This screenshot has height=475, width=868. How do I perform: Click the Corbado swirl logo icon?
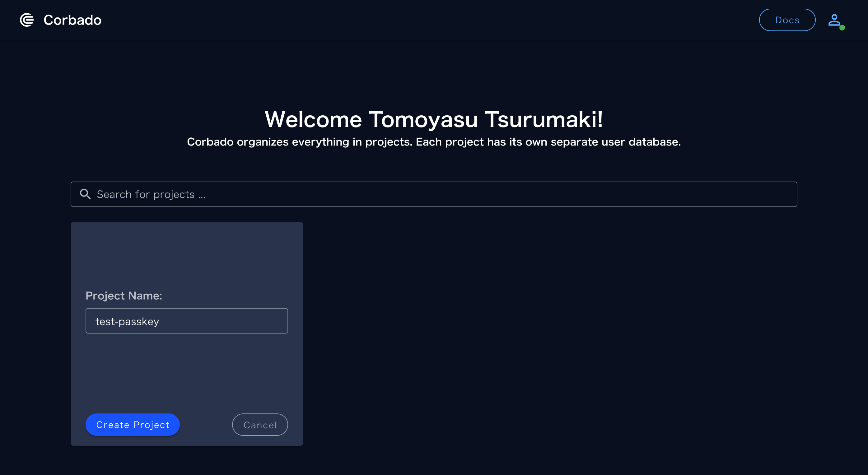(27, 20)
